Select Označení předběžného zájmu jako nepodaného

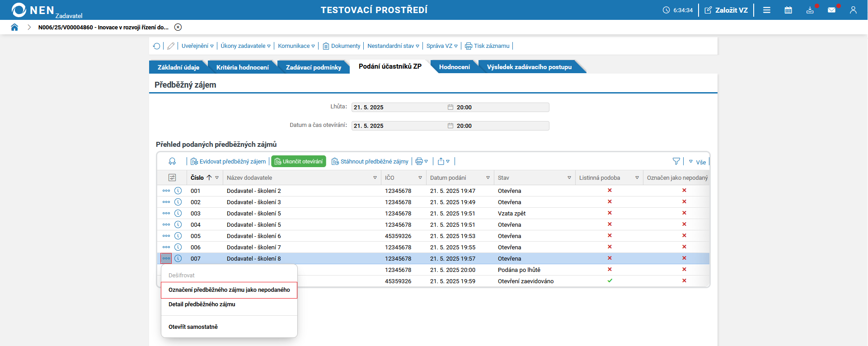[229, 290]
